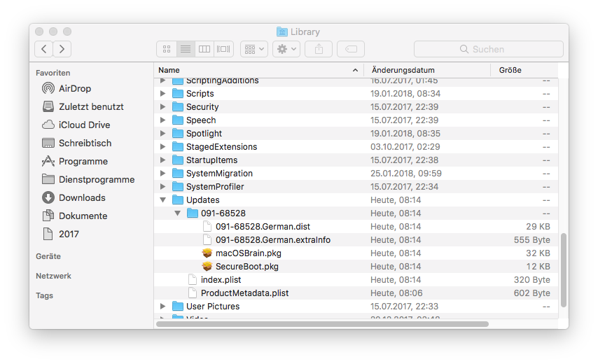
Task: Click the Library folder title icon
Action: tap(281, 31)
